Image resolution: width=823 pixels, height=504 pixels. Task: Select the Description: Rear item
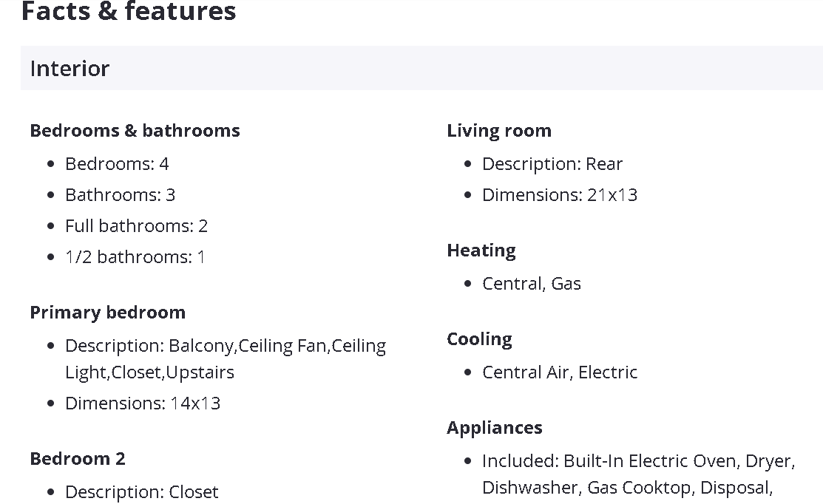[x=552, y=164]
